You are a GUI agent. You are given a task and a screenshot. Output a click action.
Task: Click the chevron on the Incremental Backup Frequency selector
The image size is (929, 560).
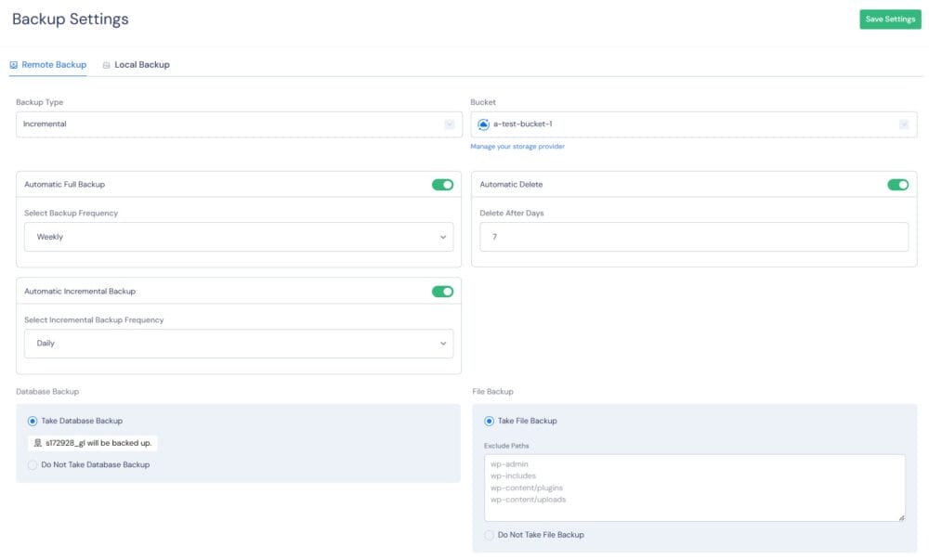443,343
